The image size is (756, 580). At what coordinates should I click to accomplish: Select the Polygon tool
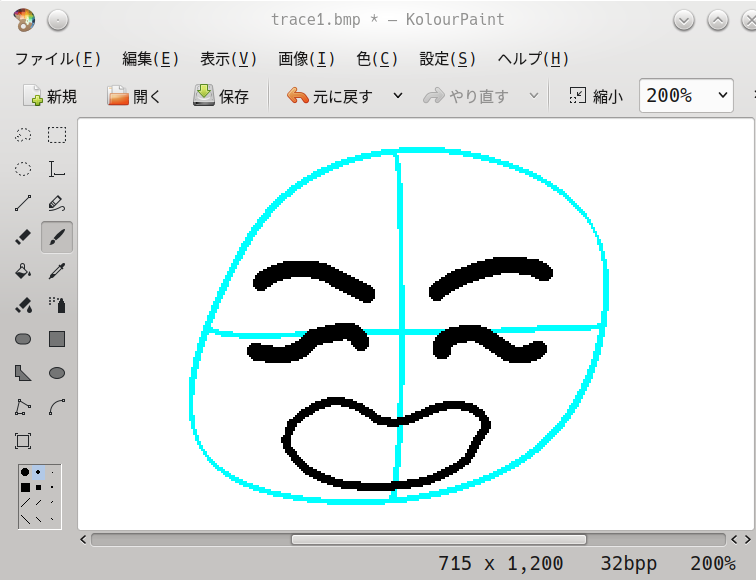[x=23, y=373]
